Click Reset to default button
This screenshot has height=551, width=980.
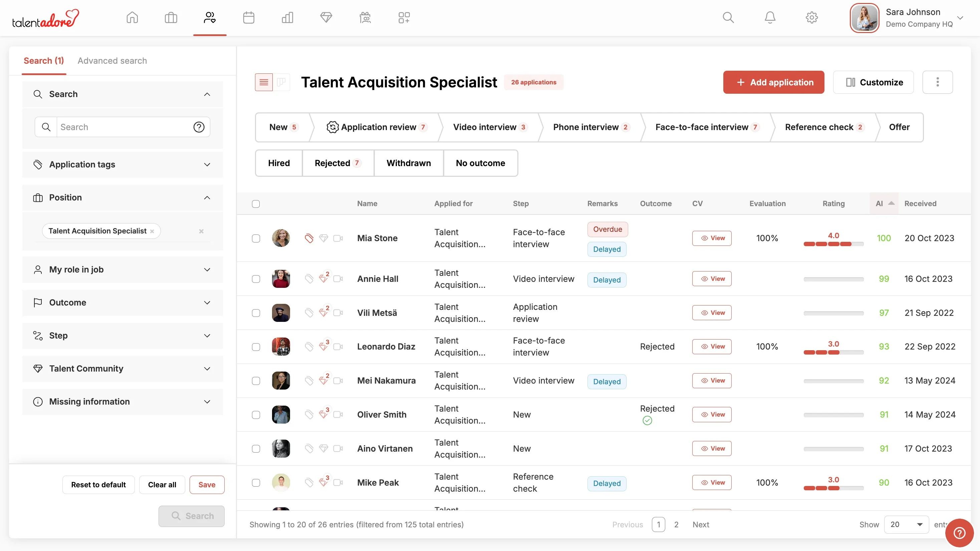pos(98,484)
